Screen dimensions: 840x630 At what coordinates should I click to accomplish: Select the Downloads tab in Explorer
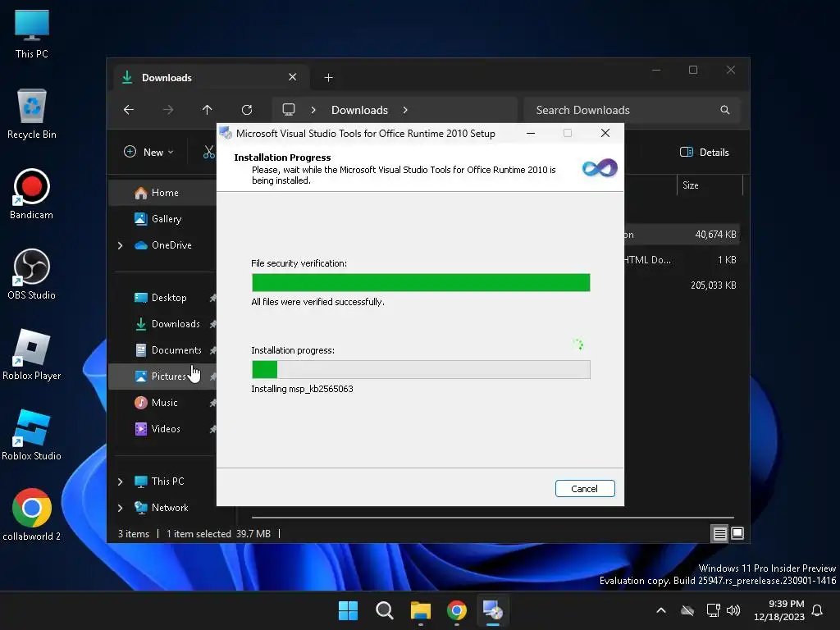coord(210,78)
